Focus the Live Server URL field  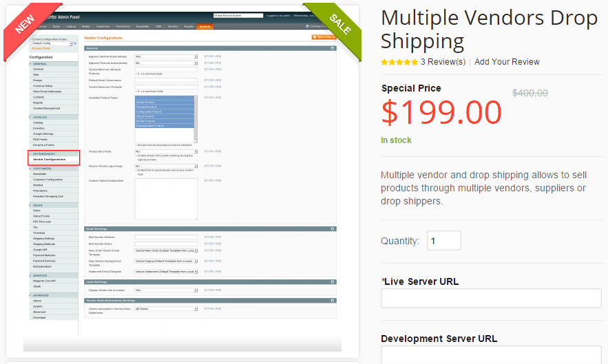[491, 299]
